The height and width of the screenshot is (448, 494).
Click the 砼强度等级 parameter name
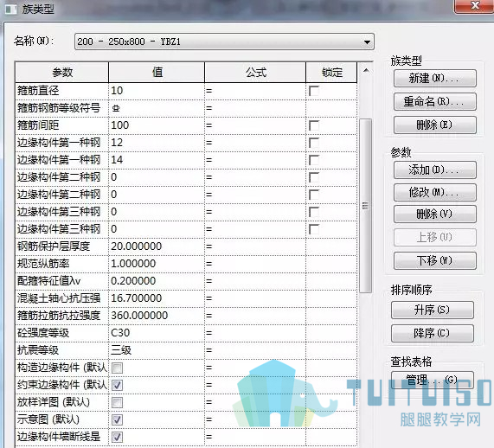tap(43, 333)
